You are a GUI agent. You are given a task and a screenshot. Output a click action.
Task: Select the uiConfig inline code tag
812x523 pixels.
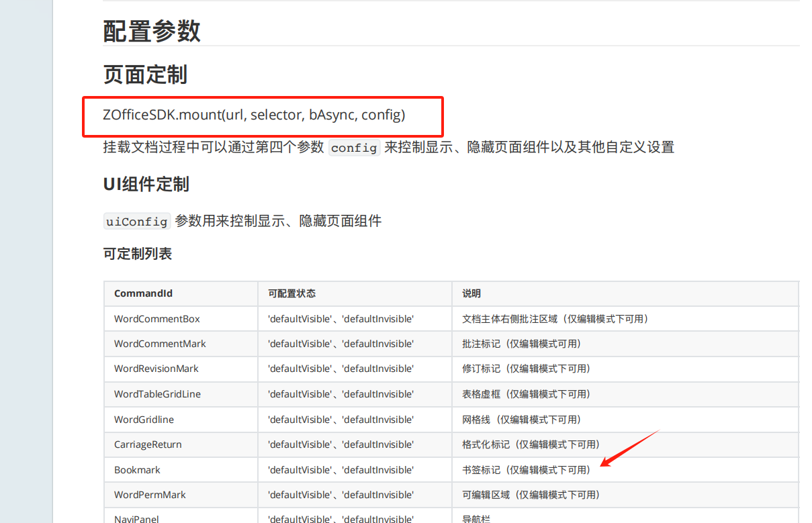137,222
